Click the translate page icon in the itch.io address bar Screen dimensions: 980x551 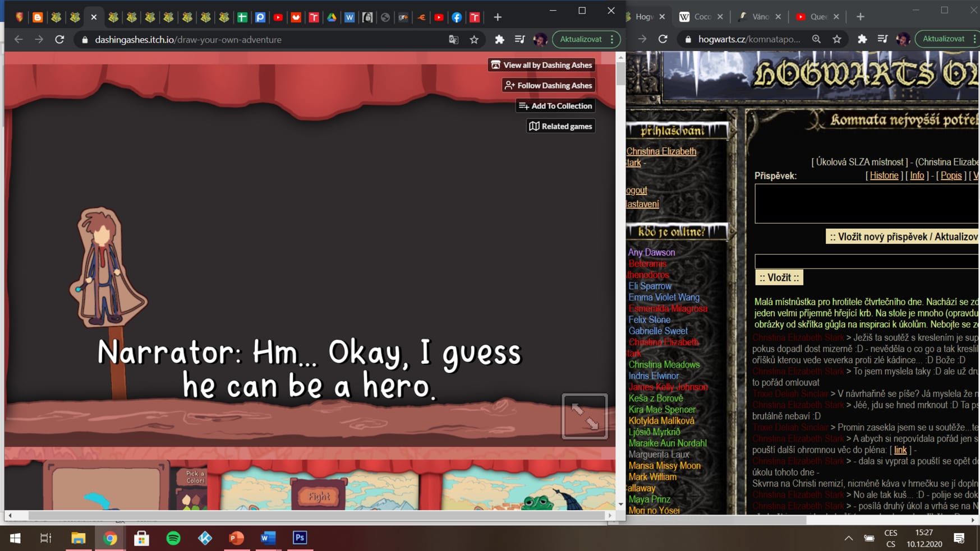click(x=453, y=40)
